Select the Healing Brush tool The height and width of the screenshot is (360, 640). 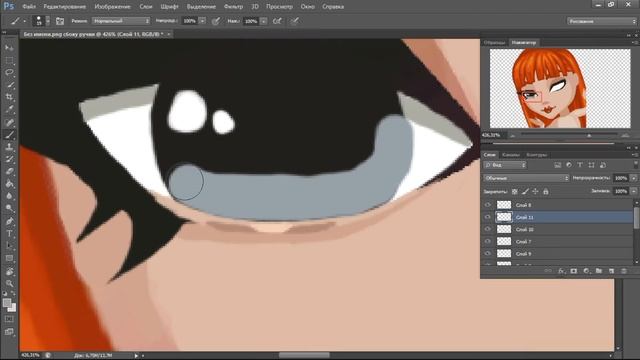coord(9,122)
